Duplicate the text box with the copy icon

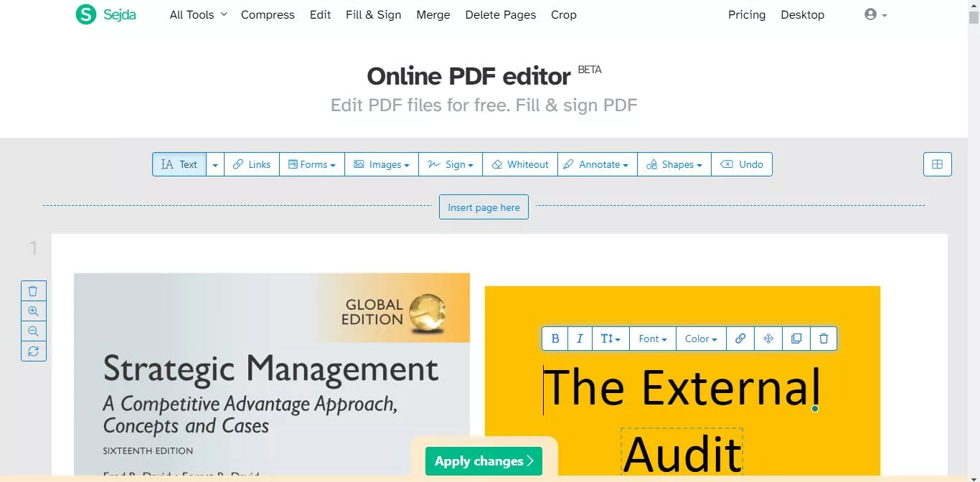coord(796,338)
